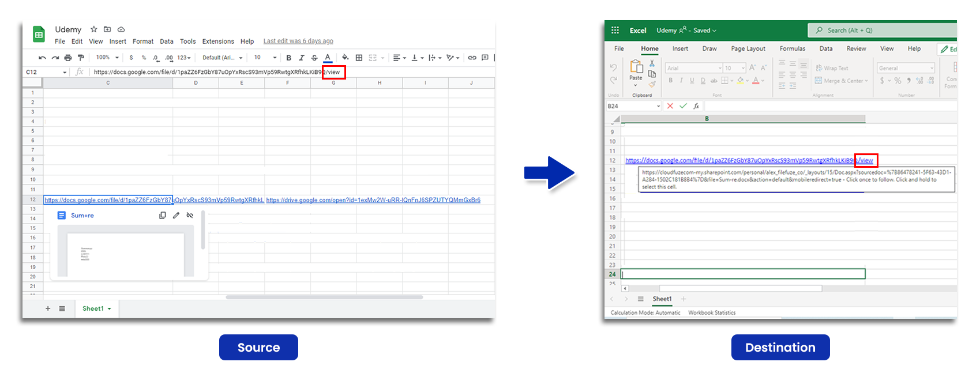Viewport: 980px width, 373px height.
Task: Increase decimal places in Google Sheets
Action: [168, 58]
